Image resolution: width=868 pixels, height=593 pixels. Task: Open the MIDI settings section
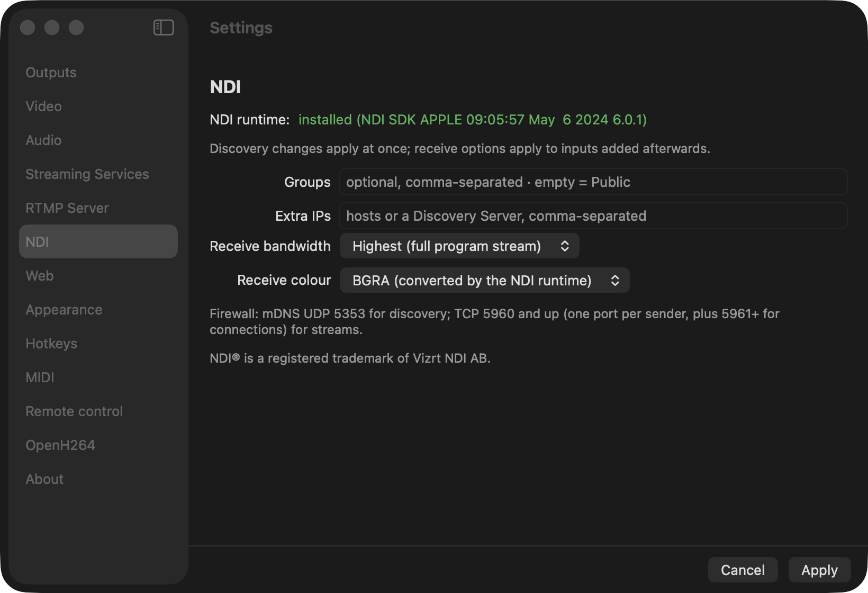[98, 378]
